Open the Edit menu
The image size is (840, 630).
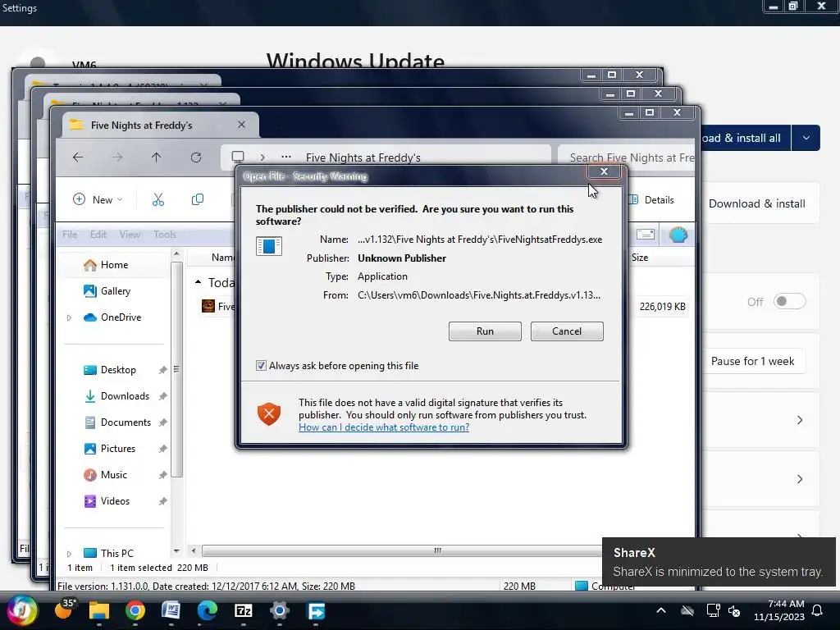click(x=98, y=234)
